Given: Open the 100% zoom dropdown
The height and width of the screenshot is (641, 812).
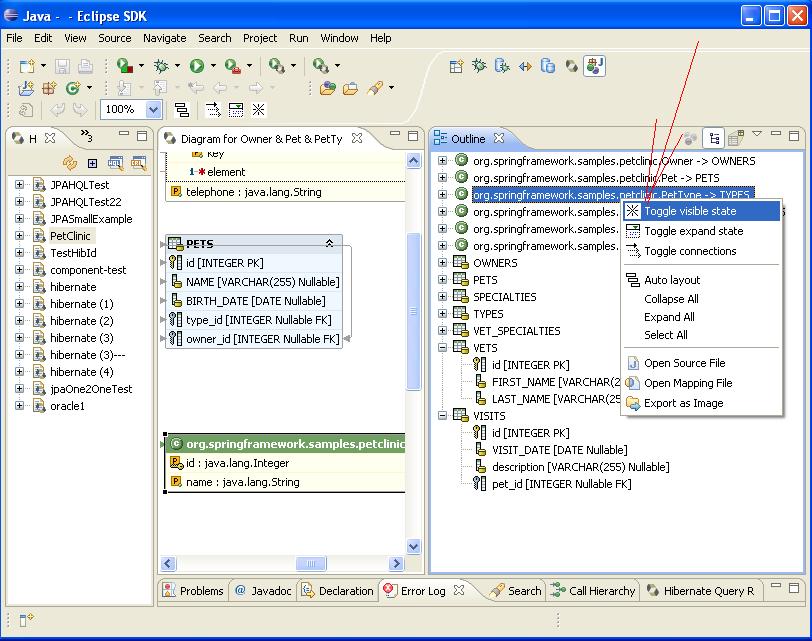Looking at the screenshot, I should [153, 110].
